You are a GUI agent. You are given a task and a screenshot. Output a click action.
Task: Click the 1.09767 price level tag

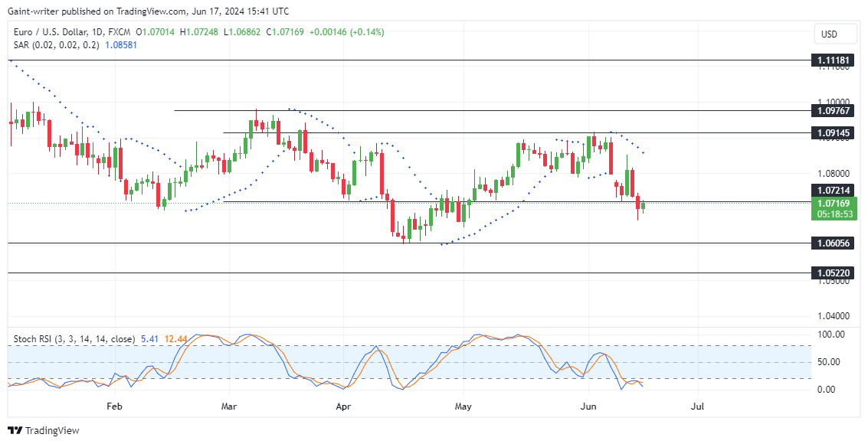(x=834, y=113)
